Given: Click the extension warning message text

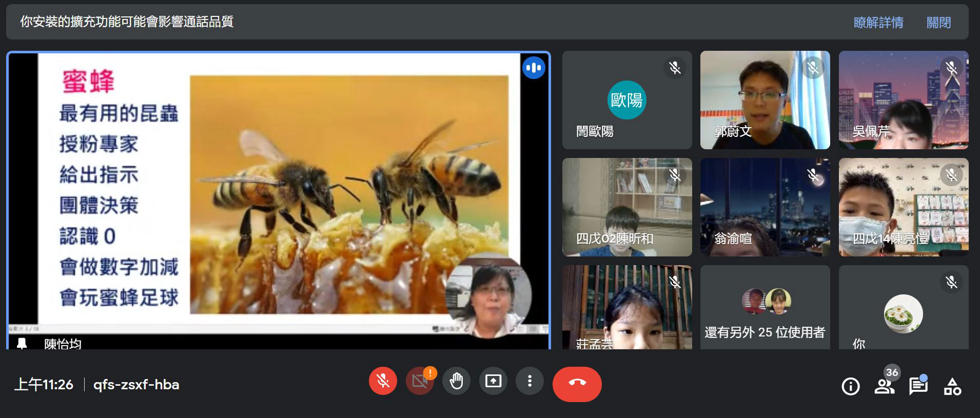Looking at the screenshot, I should [x=127, y=22].
